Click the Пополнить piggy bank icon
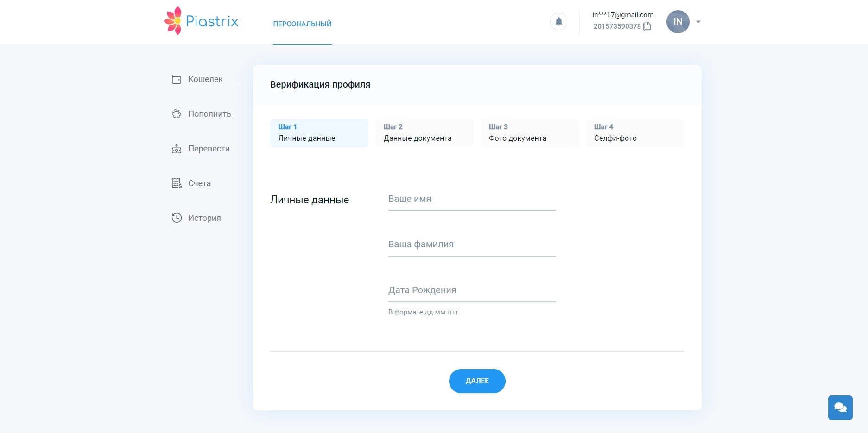The width and height of the screenshot is (868, 433). pos(177,114)
